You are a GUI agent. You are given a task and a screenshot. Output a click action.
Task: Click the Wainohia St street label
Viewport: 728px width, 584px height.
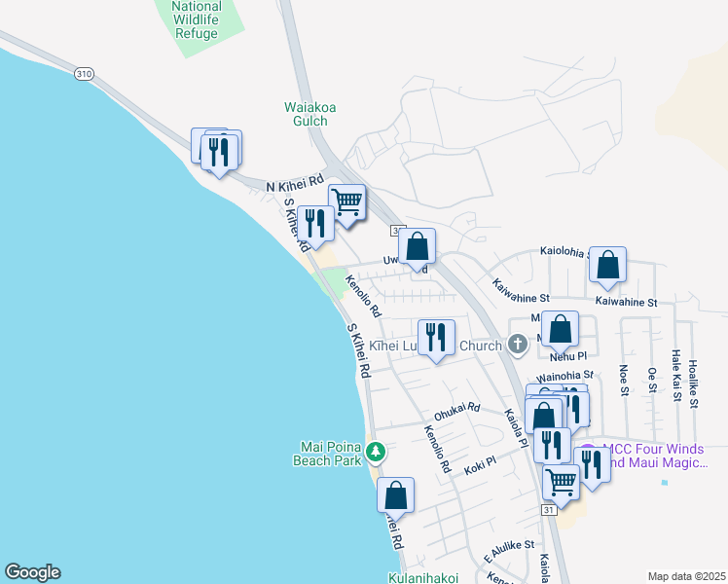coord(565,376)
